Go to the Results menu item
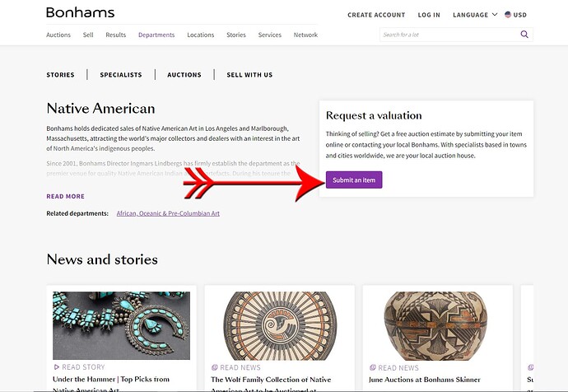 click(x=116, y=35)
